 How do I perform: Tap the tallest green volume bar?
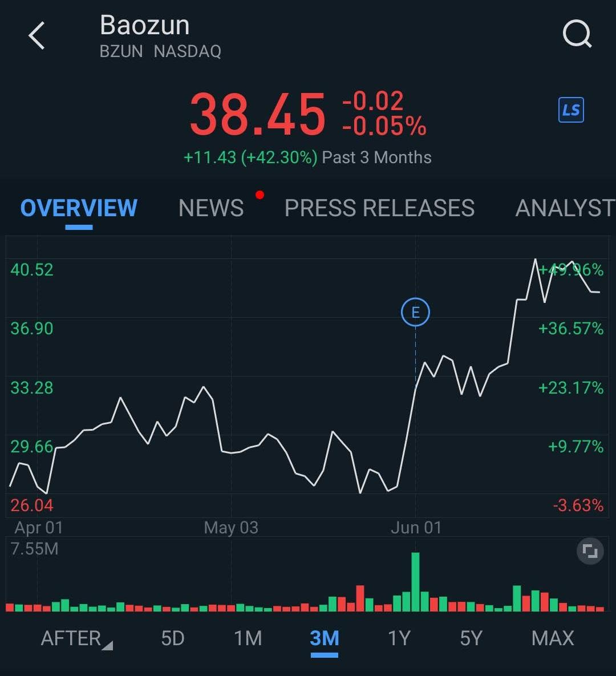pos(416,581)
